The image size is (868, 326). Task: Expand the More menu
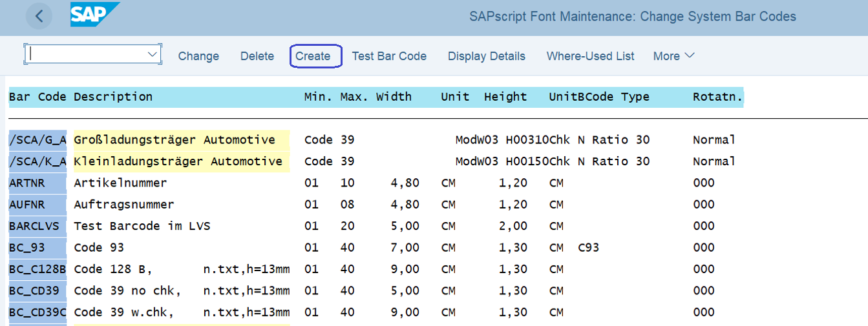click(x=673, y=56)
